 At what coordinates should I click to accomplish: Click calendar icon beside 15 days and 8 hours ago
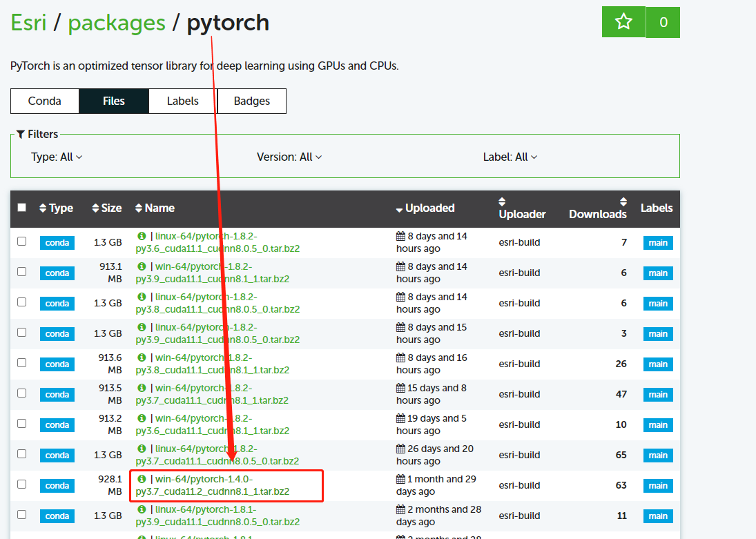point(400,388)
